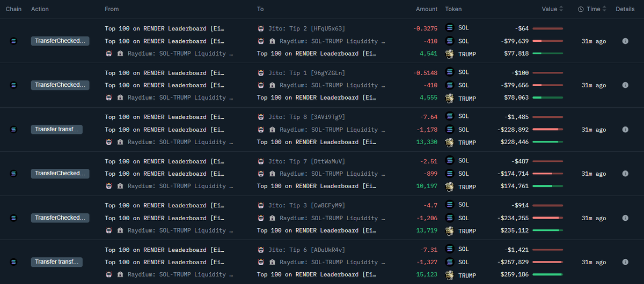Click the TRUMP token icon beside $235,112
This screenshot has height=284, width=644.
(x=450, y=230)
